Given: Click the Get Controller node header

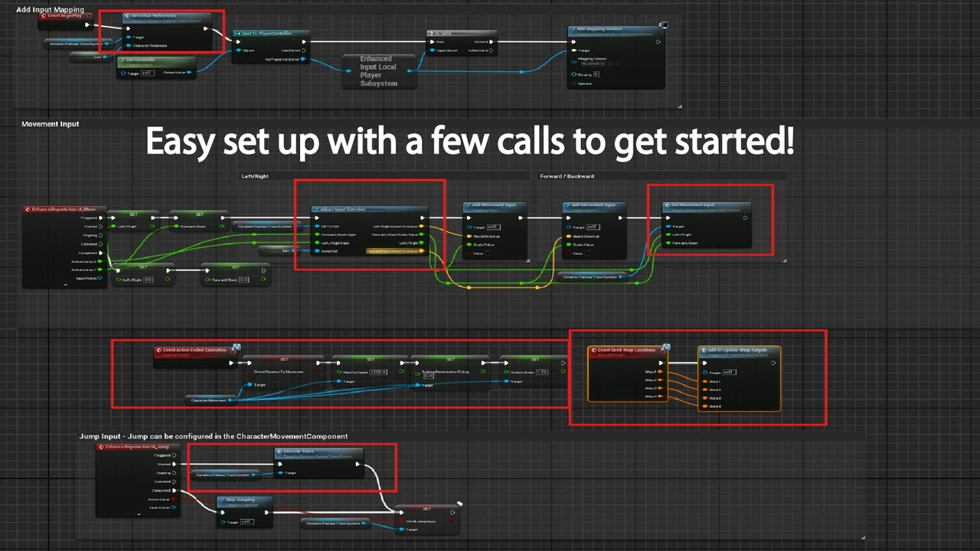Looking at the screenshot, I should (153, 60).
